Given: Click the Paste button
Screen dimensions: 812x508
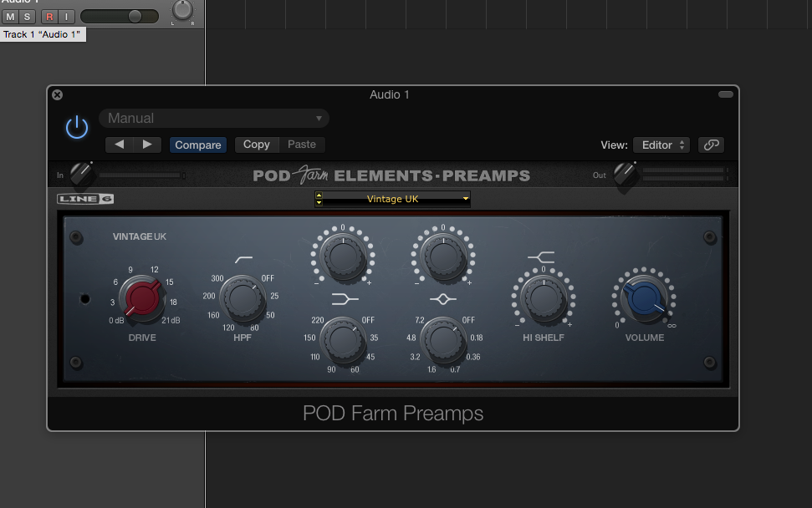Looking at the screenshot, I should (302, 145).
